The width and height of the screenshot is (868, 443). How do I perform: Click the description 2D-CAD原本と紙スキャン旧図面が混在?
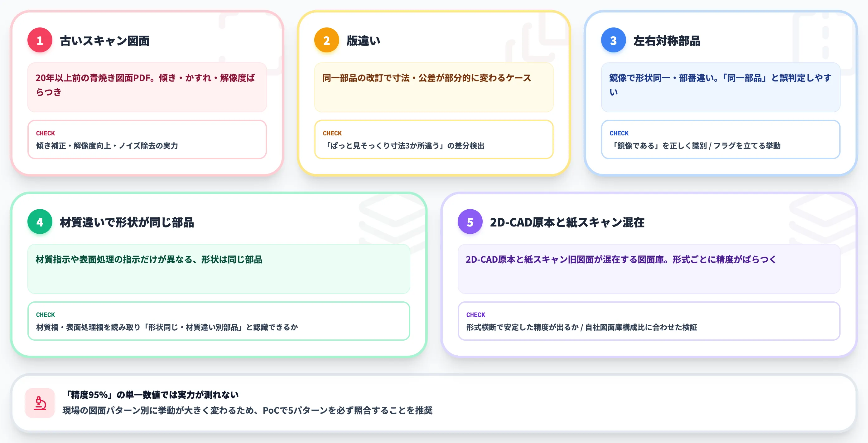tap(621, 260)
